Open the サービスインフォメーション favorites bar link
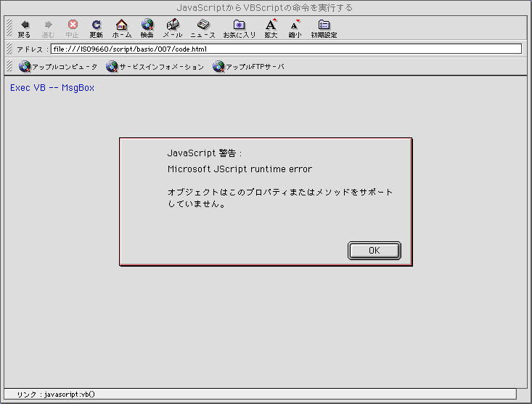This screenshot has width=532, height=404. pyautogui.click(x=155, y=67)
